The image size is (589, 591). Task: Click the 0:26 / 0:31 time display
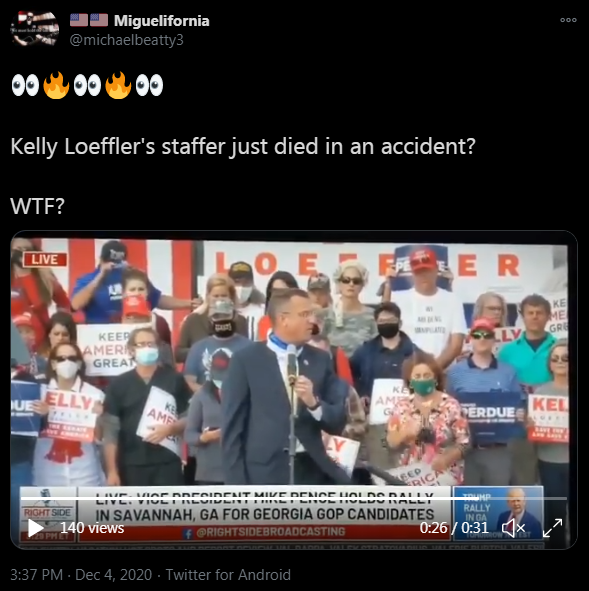[x=454, y=528]
